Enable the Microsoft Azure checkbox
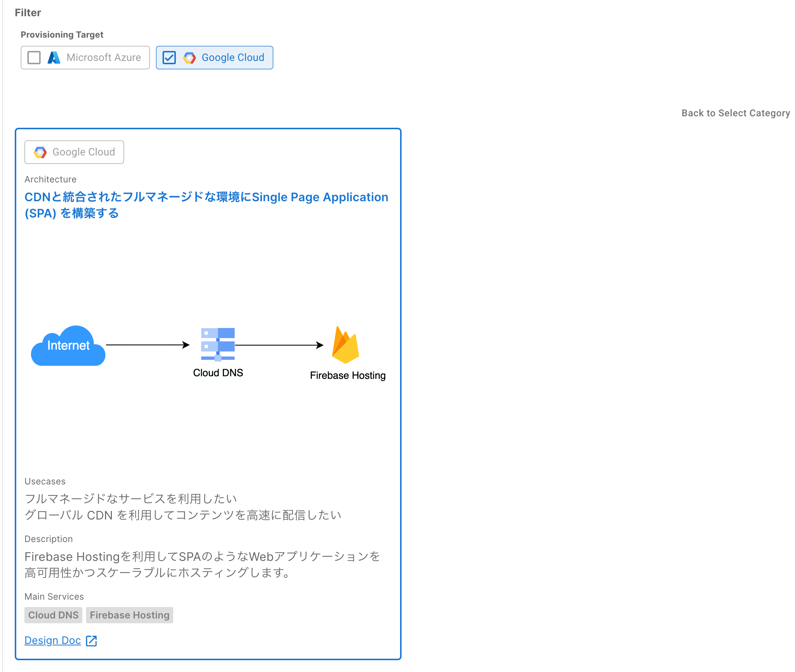 click(34, 58)
